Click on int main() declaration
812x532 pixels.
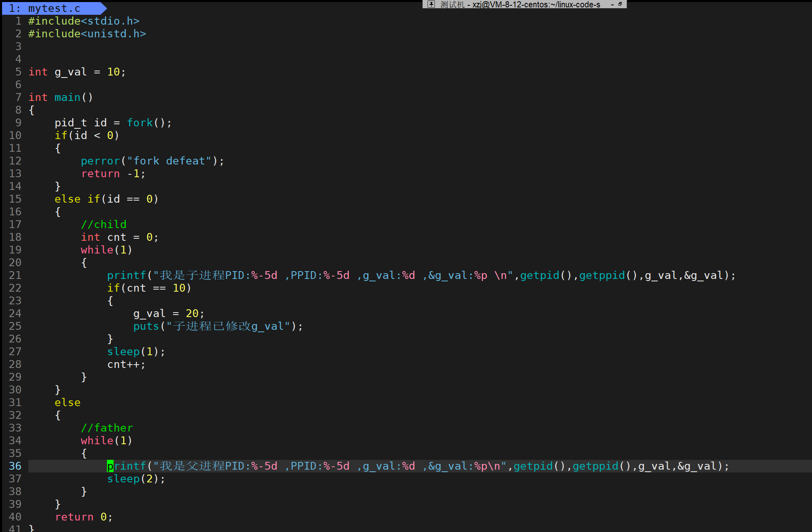[x=61, y=97]
